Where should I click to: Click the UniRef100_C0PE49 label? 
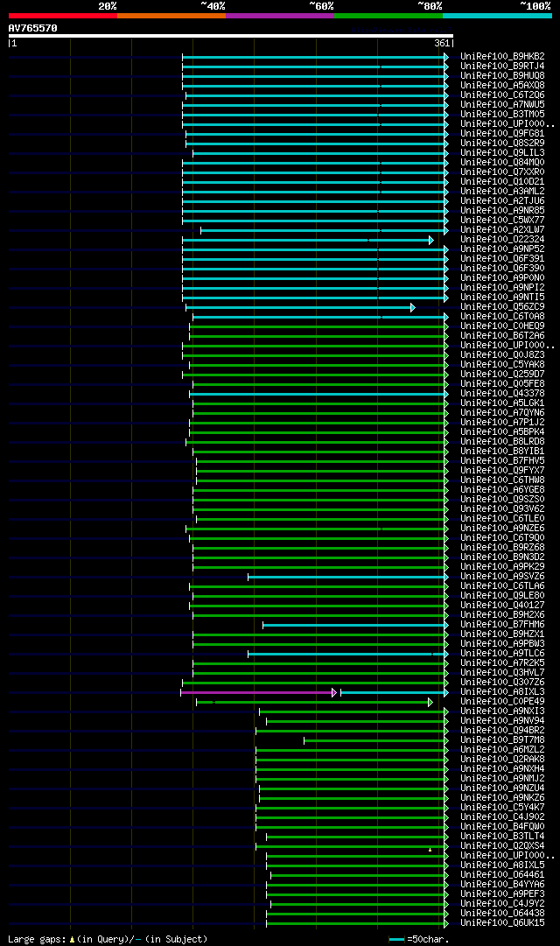[x=502, y=702]
